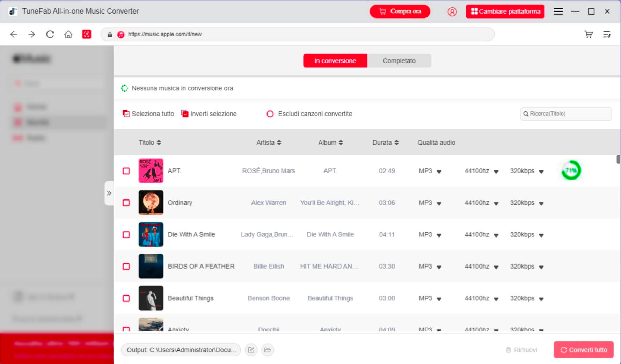Open the user account icon
621x364 pixels.
pyautogui.click(x=452, y=12)
